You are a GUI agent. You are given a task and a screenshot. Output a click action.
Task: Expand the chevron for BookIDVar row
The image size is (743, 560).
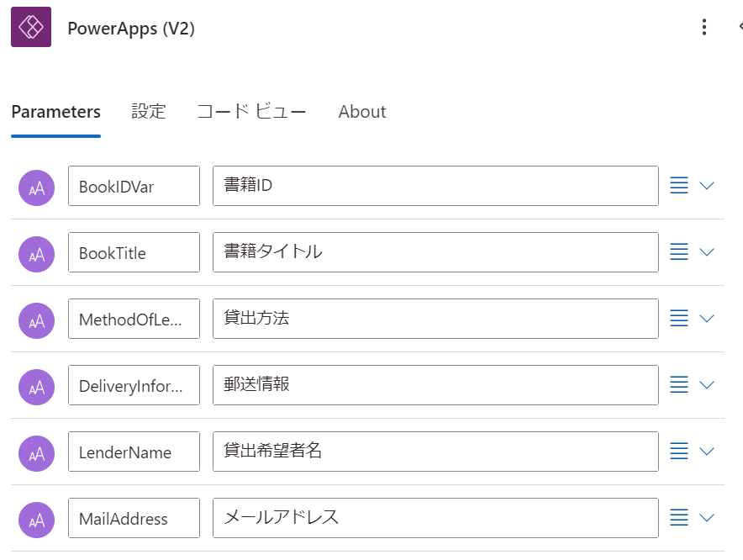pos(707,185)
